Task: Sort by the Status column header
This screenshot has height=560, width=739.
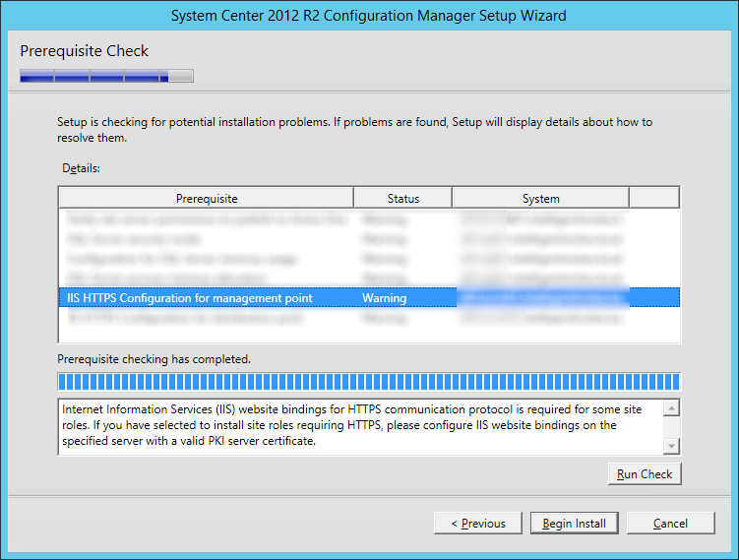Action: [x=403, y=199]
